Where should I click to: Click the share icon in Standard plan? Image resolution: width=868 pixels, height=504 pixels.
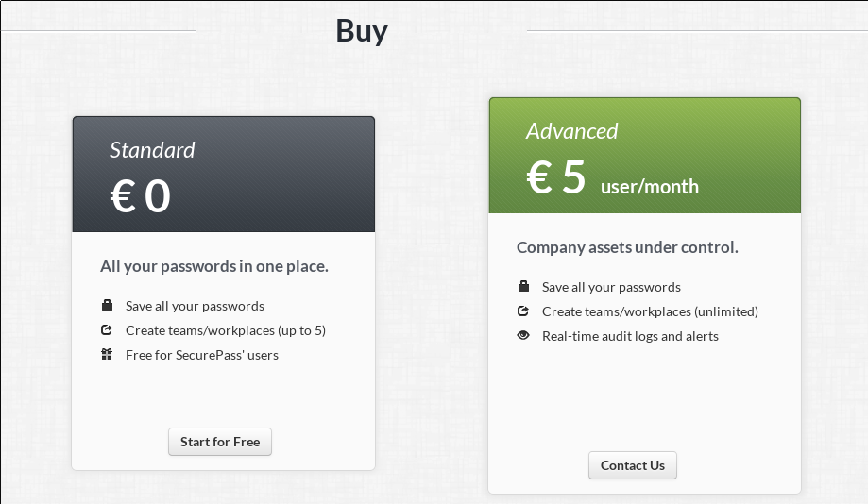coord(107,329)
